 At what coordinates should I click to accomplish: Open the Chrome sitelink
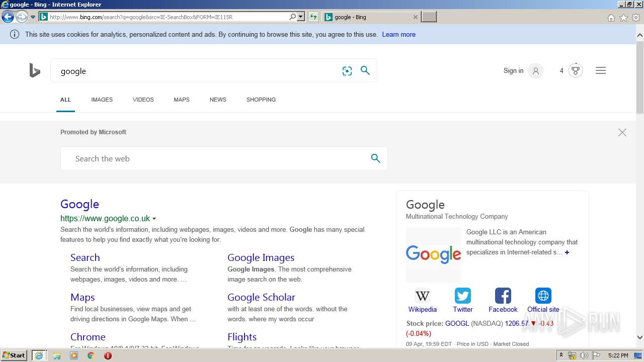coord(88,337)
